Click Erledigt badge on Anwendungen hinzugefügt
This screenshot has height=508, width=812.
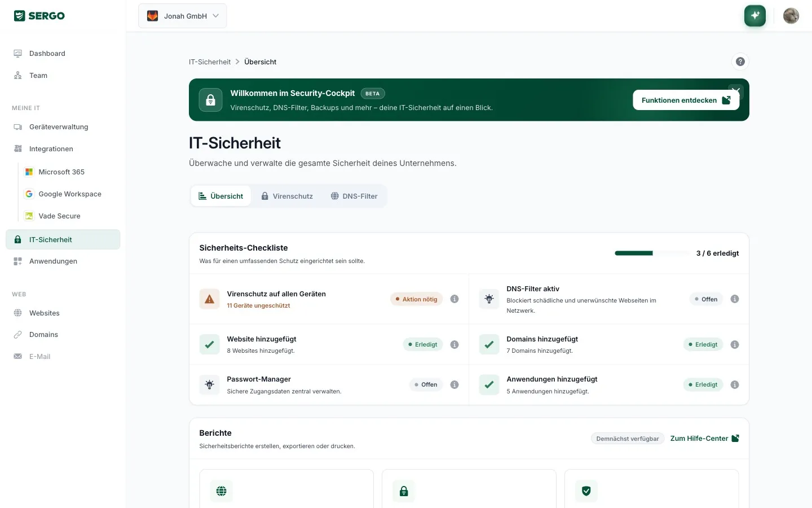(x=703, y=385)
